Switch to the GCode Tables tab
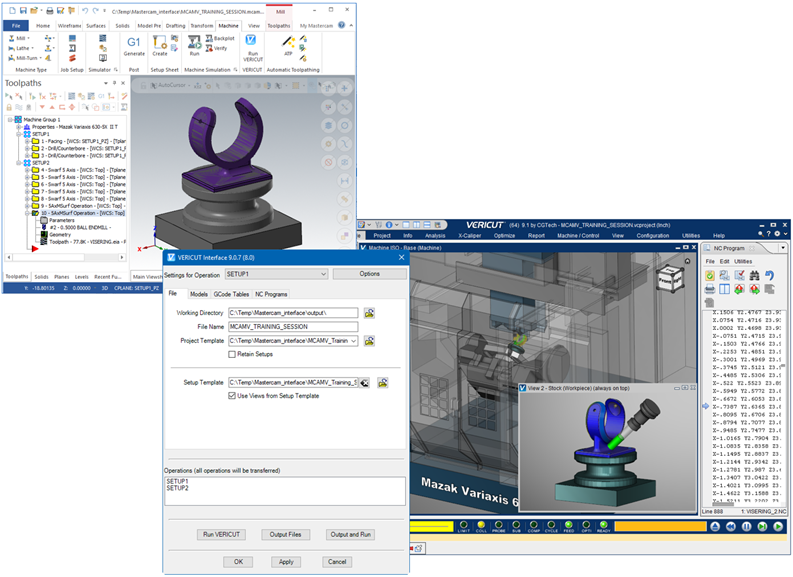 pyautogui.click(x=231, y=294)
